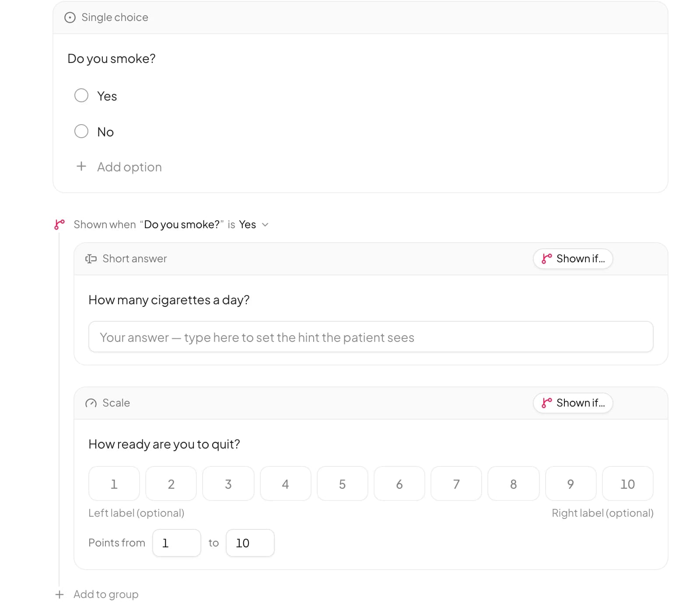Click the Add to group link
This screenshot has height=612, width=700.
(106, 595)
